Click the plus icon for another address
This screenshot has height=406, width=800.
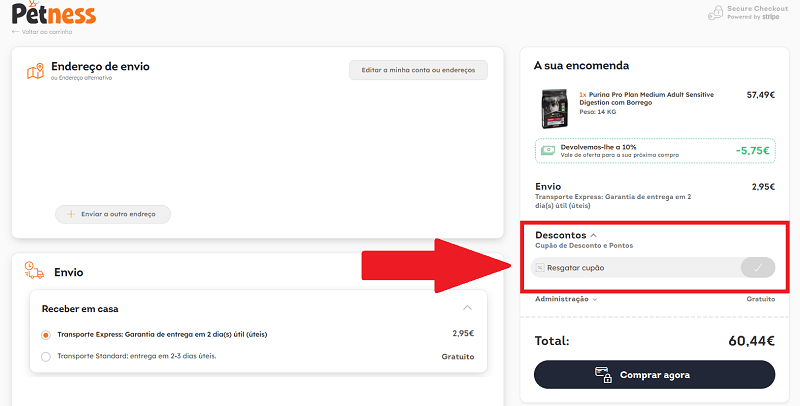(71, 214)
